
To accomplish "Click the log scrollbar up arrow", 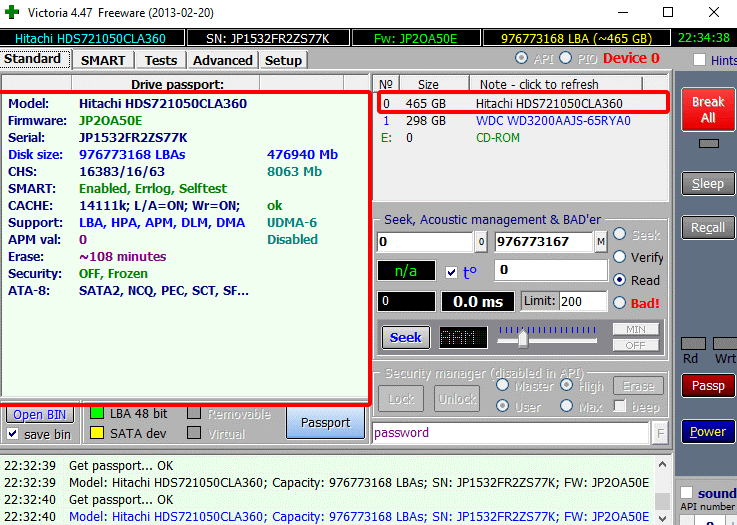I will [x=663, y=465].
